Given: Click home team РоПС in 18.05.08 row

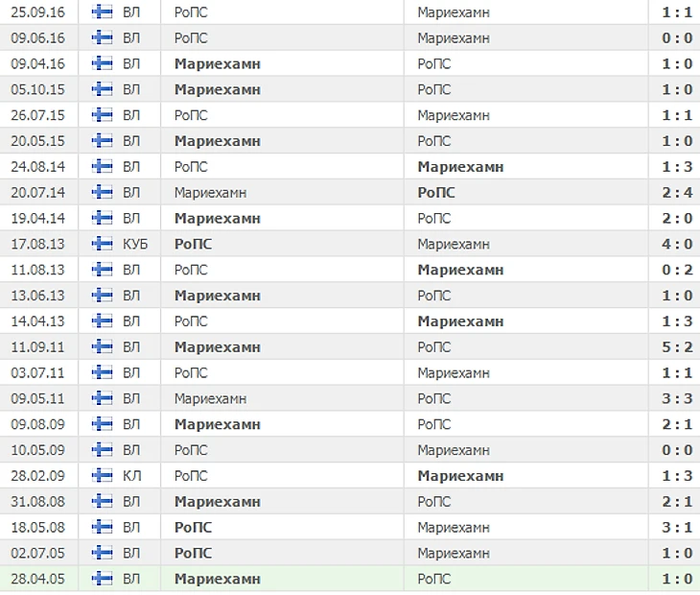Looking at the screenshot, I should click(x=193, y=527).
